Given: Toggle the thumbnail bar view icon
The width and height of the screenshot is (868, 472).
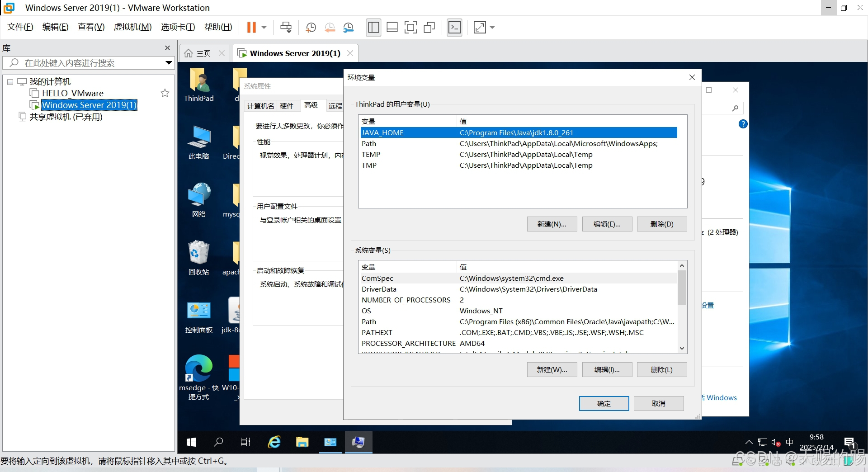Looking at the screenshot, I should [x=392, y=28].
